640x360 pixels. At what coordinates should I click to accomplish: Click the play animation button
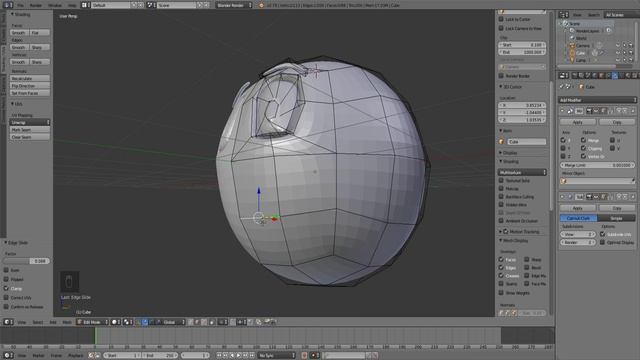click(x=239, y=356)
